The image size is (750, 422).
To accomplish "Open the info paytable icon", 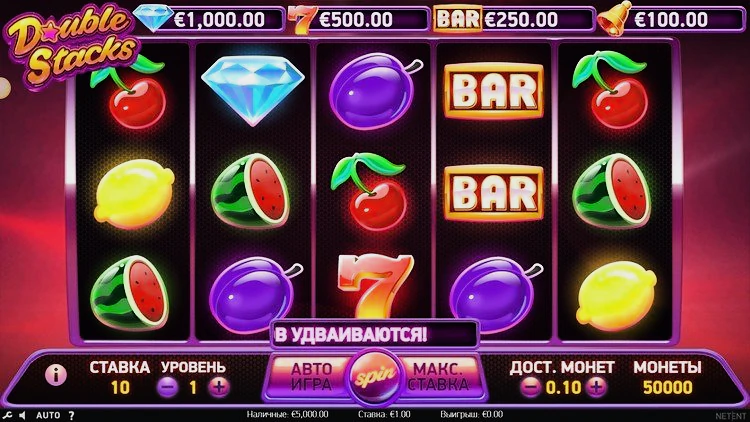I will coord(56,375).
